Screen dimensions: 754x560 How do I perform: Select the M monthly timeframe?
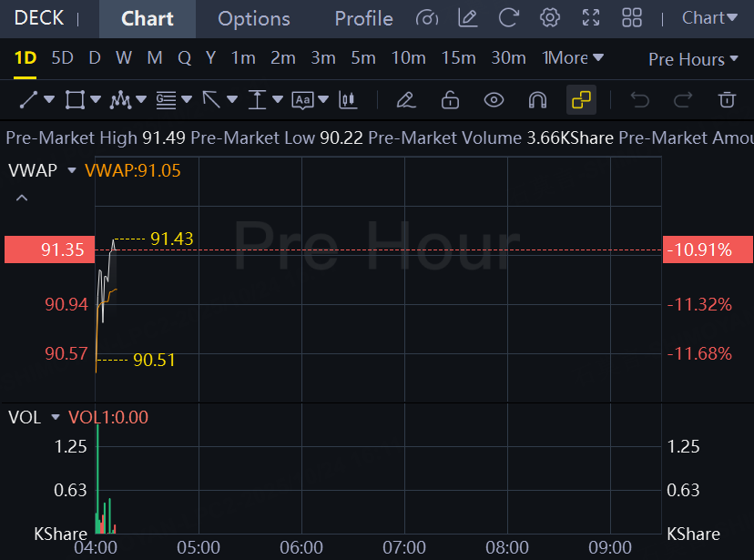pos(155,58)
